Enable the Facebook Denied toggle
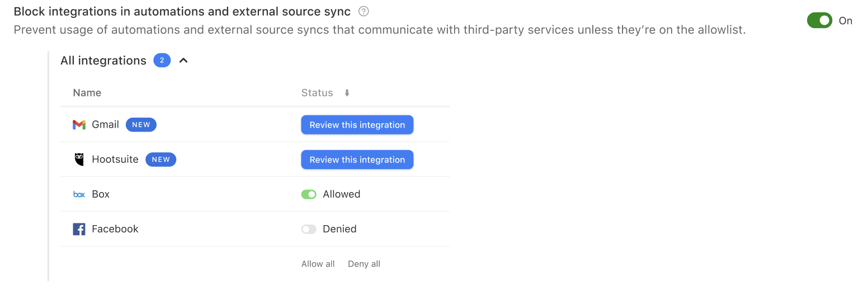Viewport: 868px width, 289px height. click(309, 229)
